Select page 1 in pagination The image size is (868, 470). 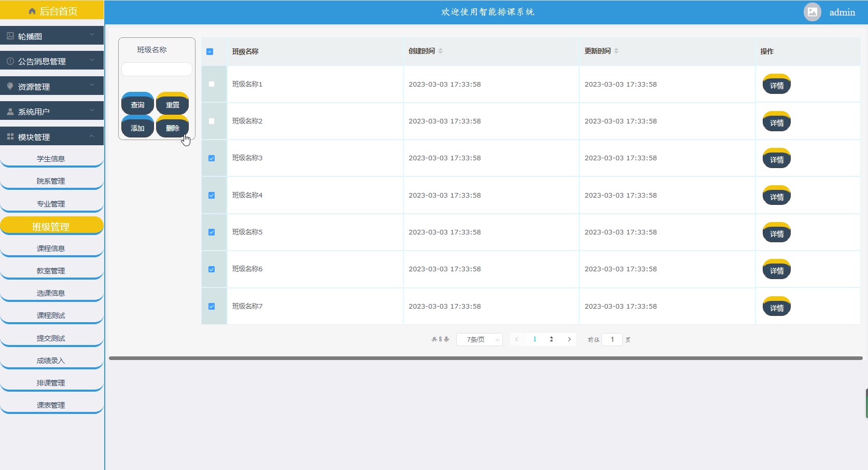click(535, 339)
